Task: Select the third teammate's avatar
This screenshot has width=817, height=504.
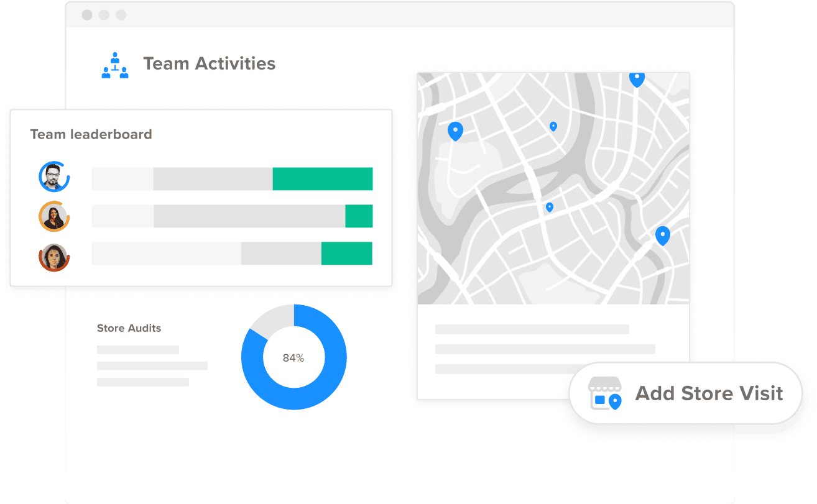Action: [x=54, y=256]
